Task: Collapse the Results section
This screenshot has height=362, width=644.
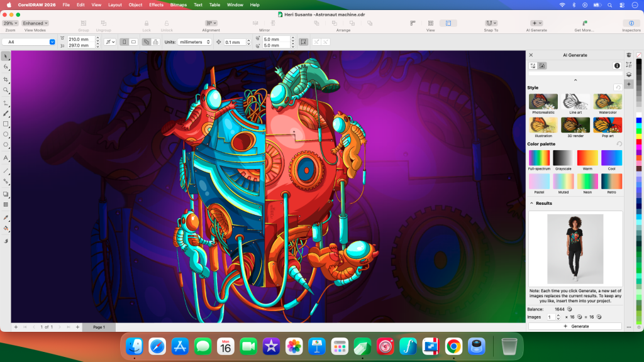Action: [x=531, y=204]
